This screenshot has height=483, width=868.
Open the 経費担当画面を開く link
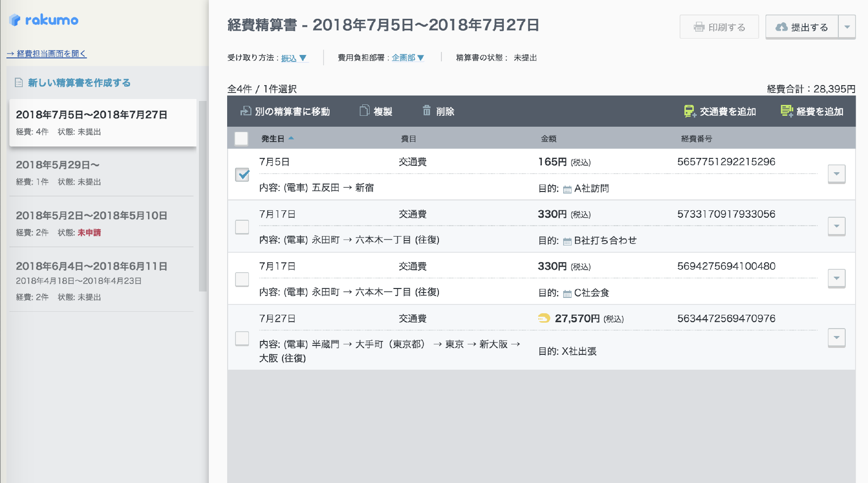point(47,53)
